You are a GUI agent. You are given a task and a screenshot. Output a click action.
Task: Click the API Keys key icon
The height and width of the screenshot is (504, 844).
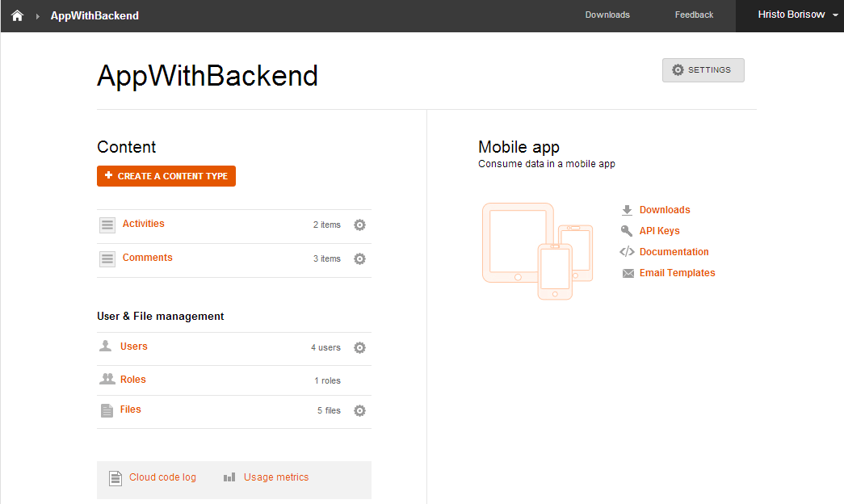[x=627, y=231]
